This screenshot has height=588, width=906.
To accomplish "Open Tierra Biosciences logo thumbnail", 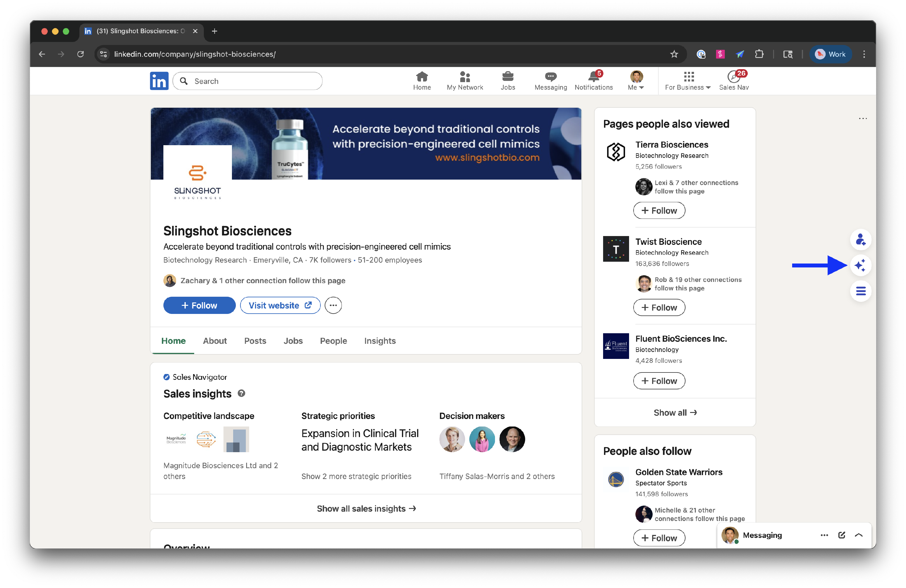I will pyautogui.click(x=615, y=152).
